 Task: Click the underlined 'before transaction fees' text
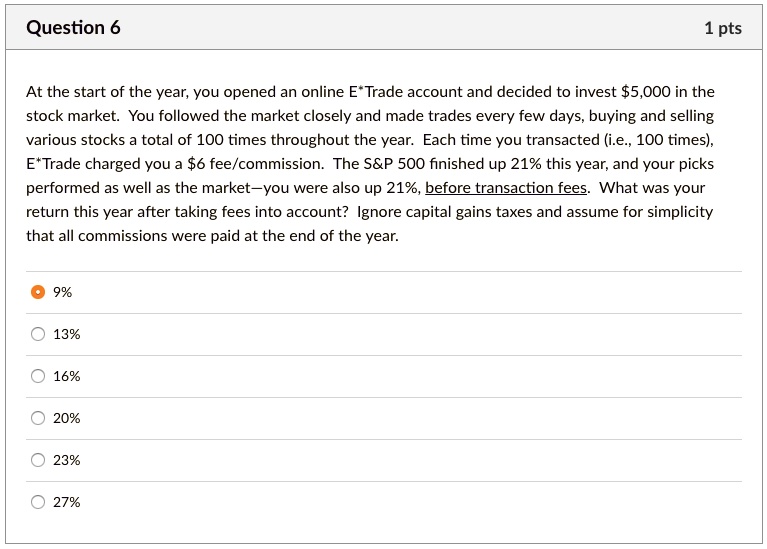(x=506, y=188)
